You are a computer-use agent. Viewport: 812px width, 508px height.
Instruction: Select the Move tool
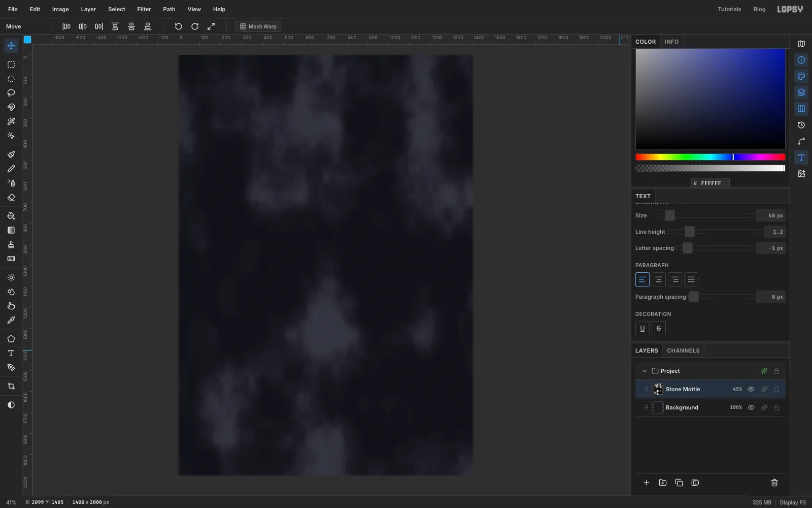coord(11,46)
